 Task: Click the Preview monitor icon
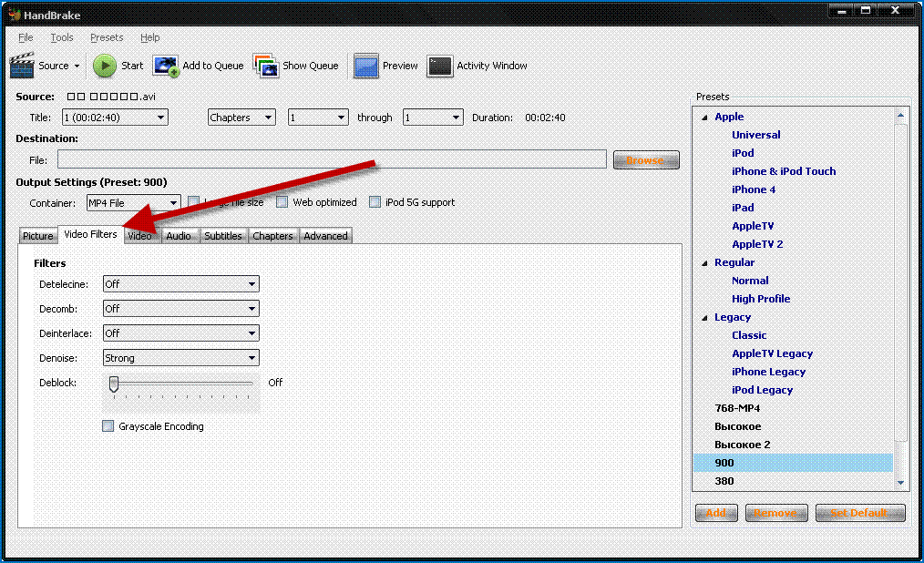point(366,66)
